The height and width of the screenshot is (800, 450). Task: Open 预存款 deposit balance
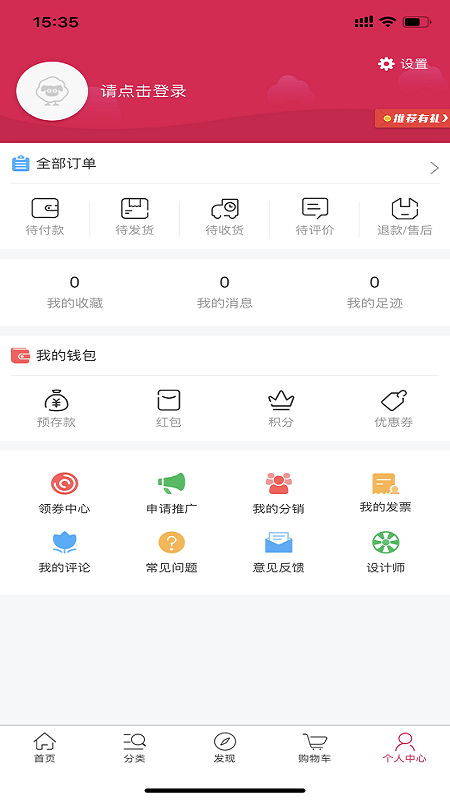[x=56, y=409]
